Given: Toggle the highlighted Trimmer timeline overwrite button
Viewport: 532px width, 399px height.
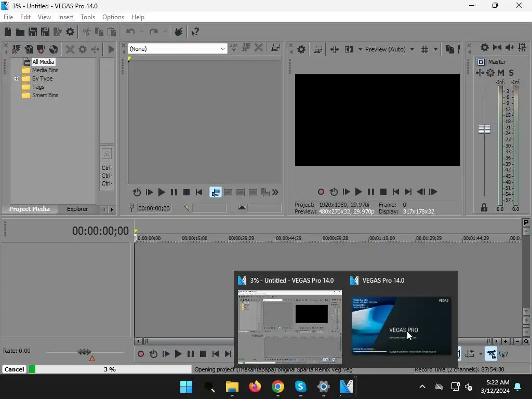Looking at the screenshot, I should coord(216,192).
